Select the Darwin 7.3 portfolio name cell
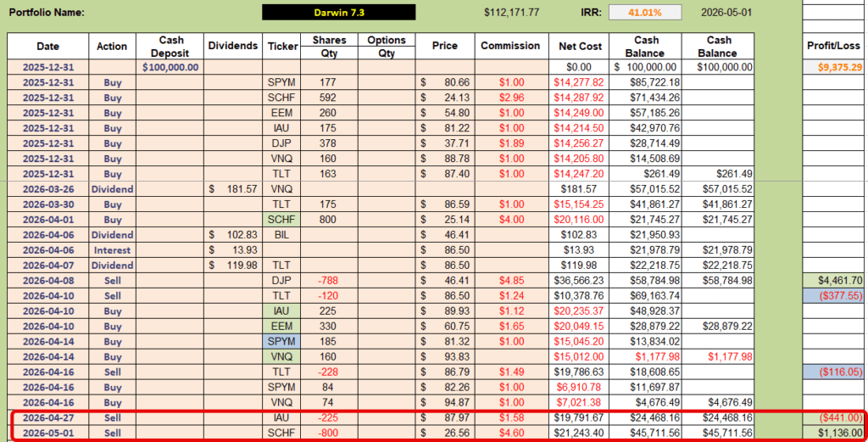This screenshot has height=442, width=868. point(339,12)
